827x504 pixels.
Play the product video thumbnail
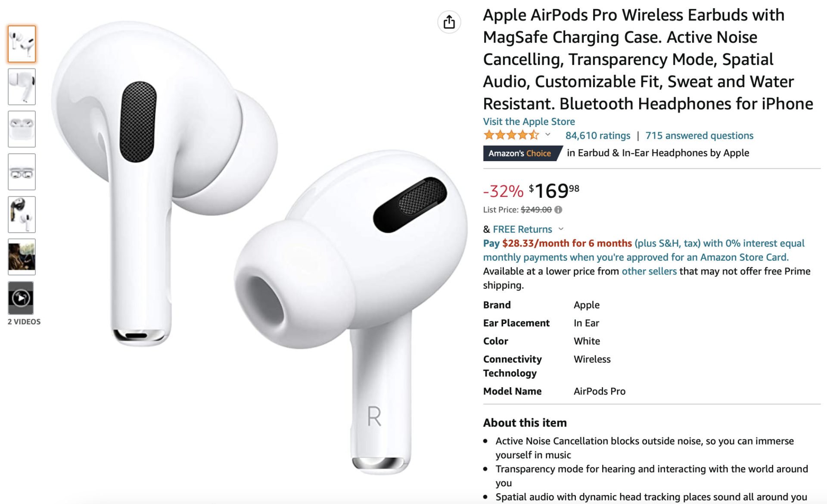point(21,298)
